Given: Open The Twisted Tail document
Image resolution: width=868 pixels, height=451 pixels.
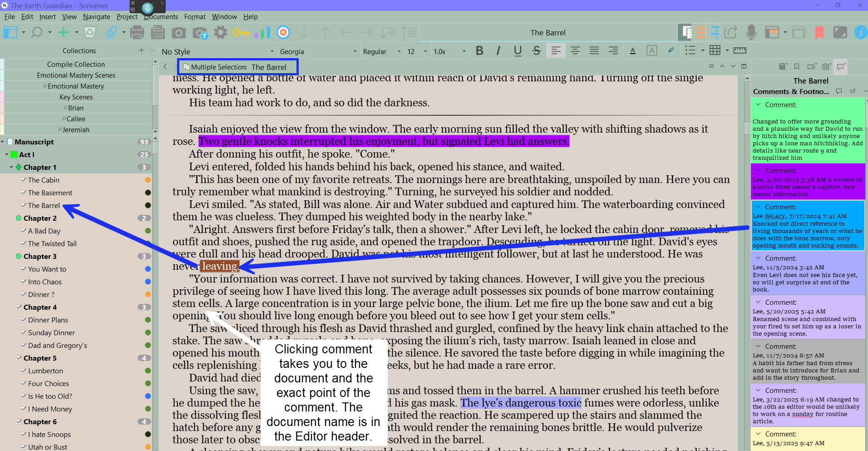Looking at the screenshot, I should pos(52,243).
